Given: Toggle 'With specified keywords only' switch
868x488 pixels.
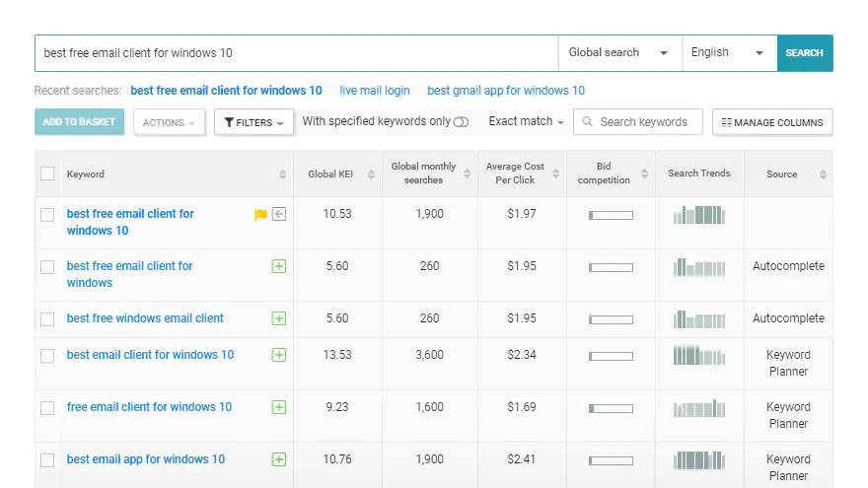Looking at the screenshot, I should click(x=461, y=121).
